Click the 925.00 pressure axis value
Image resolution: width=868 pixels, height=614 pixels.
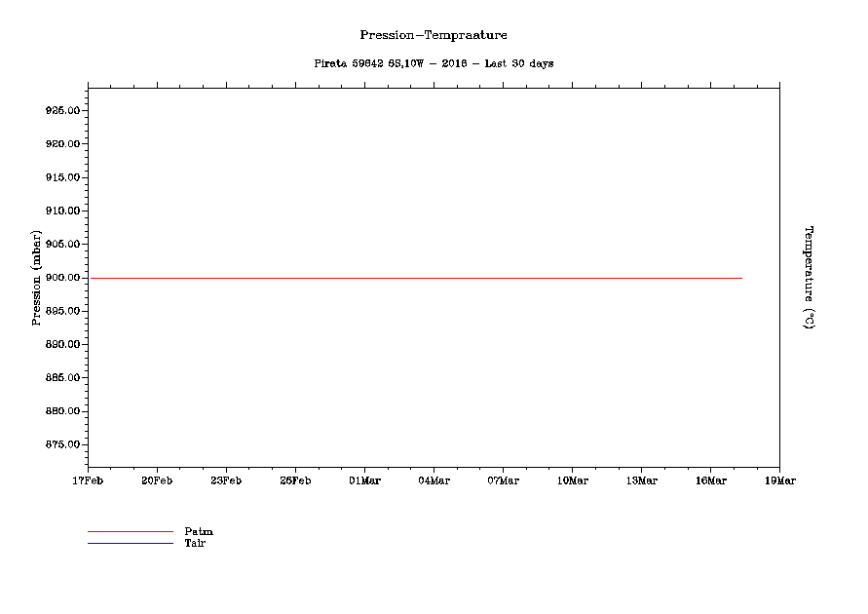61,111
